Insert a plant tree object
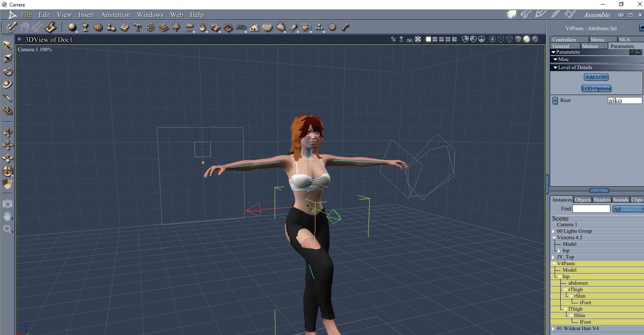 click(176, 27)
